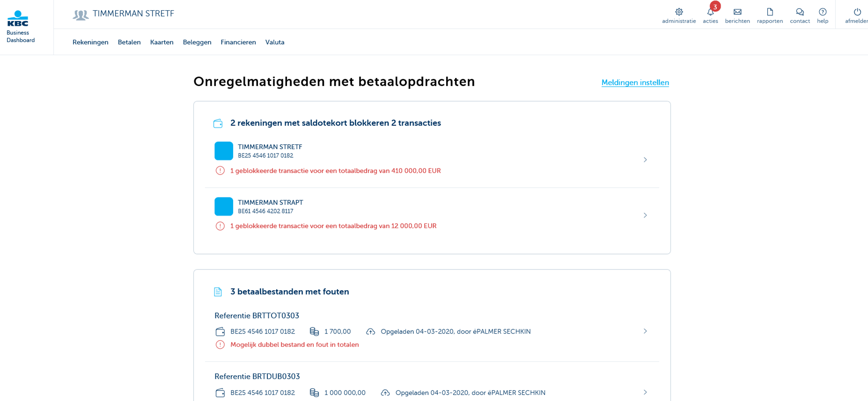Click the TIMMERMAN STRAPT account name
The image size is (868, 401).
[x=271, y=203]
